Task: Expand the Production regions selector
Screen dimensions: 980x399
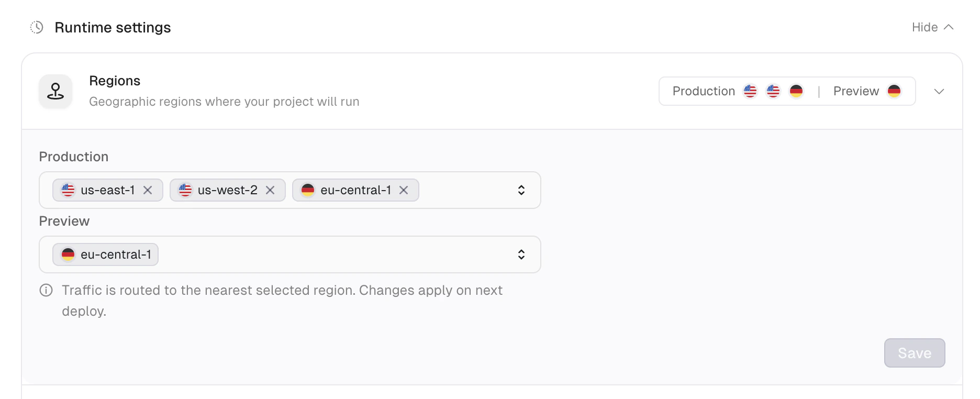Action: [x=521, y=190]
